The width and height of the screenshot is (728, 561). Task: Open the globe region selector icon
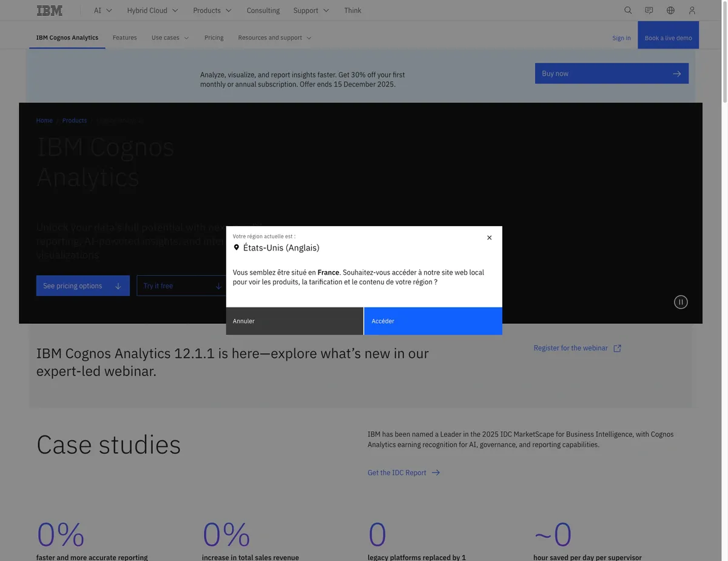click(x=670, y=10)
